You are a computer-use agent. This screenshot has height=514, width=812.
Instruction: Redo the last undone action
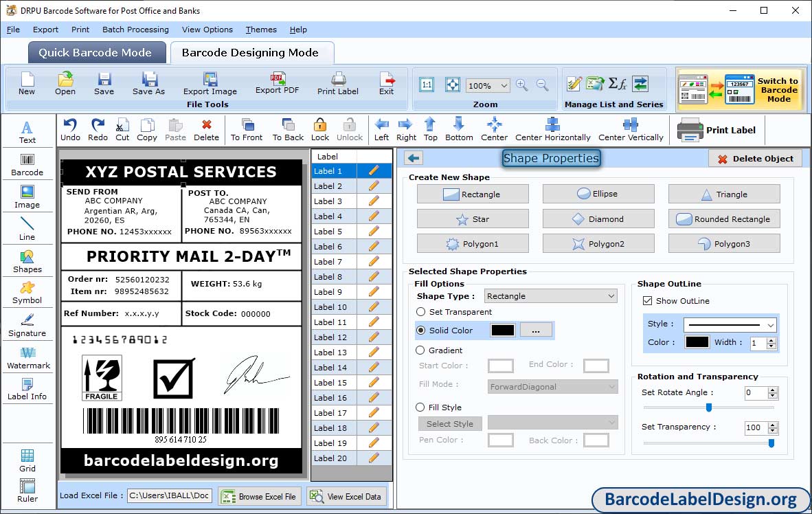point(98,130)
